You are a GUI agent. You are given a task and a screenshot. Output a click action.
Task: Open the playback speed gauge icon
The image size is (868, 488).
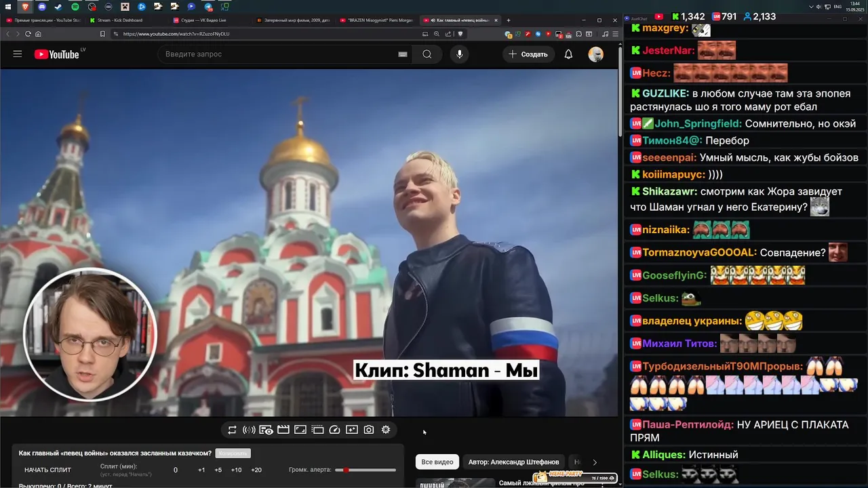point(334,430)
